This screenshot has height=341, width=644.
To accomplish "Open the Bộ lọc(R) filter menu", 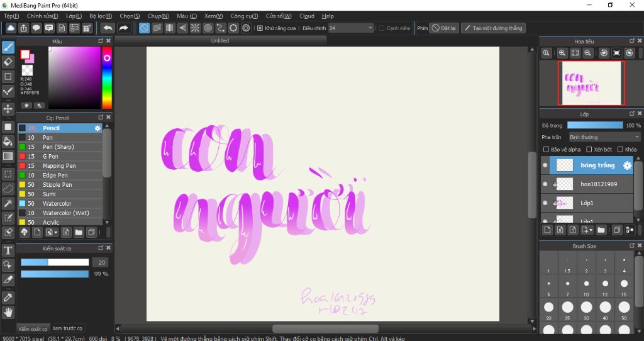I will (x=101, y=16).
